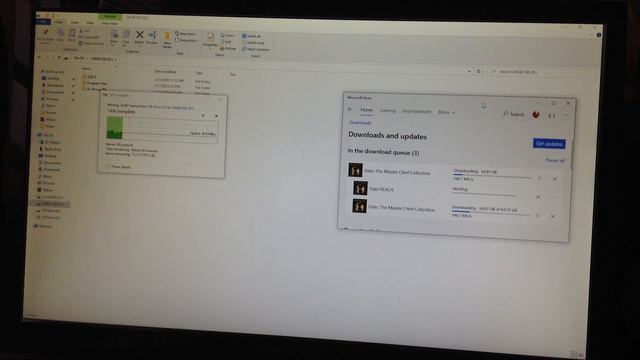Open the Share tab in Explorer
The width and height of the screenshot is (640, 360).
pos(75,22)
